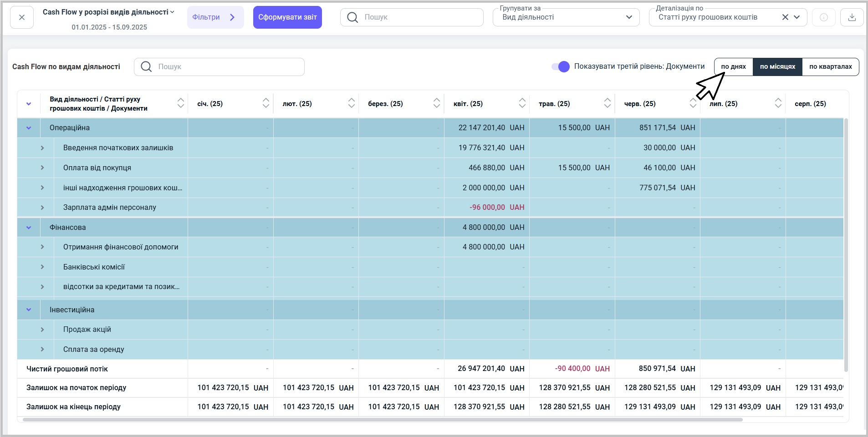Sort the січ. (25) column
868x437 pixels.
click(266, 103)
